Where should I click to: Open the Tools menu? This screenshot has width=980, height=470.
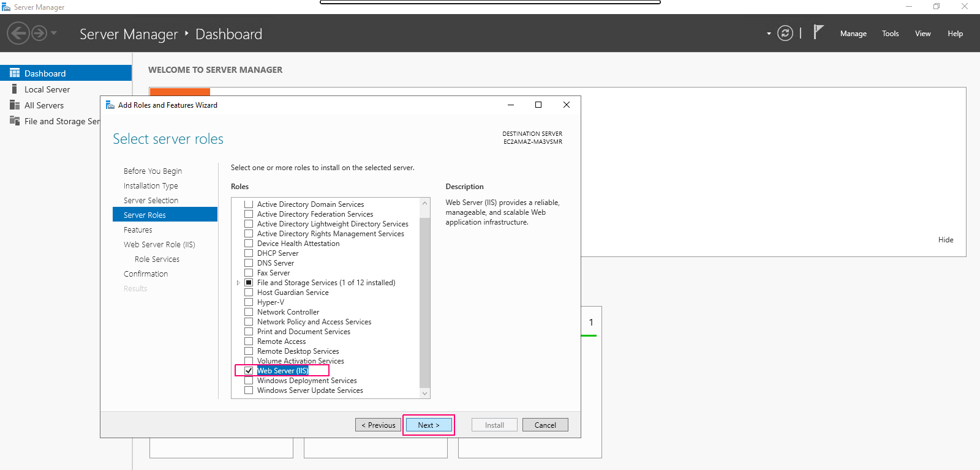[891, 34]
